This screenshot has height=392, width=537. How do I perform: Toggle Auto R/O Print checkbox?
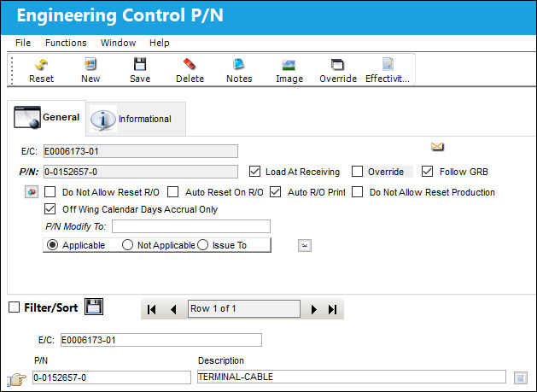pos(276,192)
